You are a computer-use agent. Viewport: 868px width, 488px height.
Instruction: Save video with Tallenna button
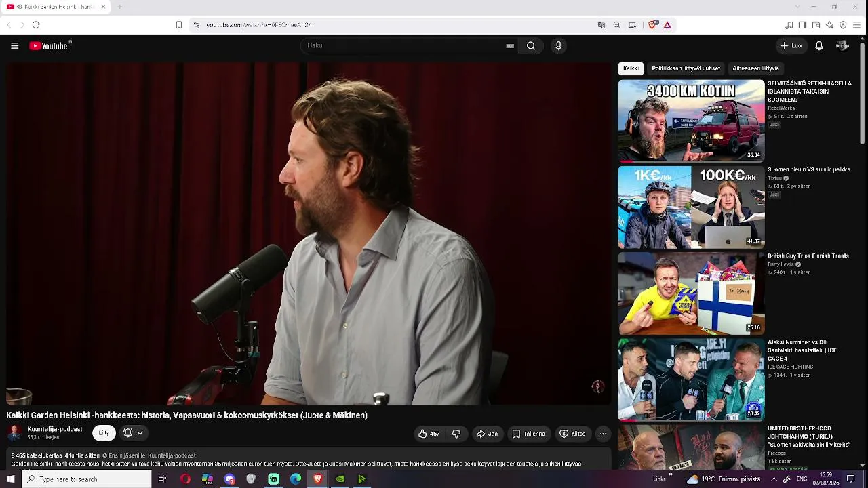tap(528, 434)
